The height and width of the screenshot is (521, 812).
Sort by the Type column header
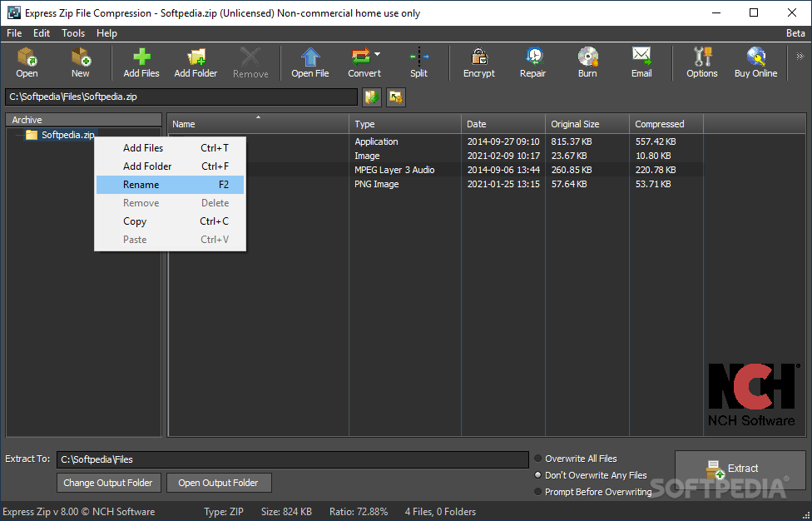[x=405, y=124]
